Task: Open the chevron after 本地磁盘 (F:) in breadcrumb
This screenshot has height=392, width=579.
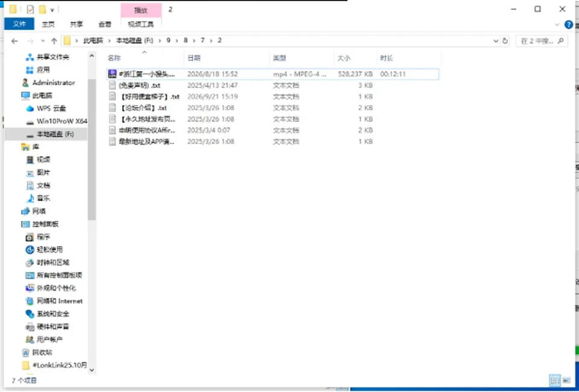Action: click(160, 40)
